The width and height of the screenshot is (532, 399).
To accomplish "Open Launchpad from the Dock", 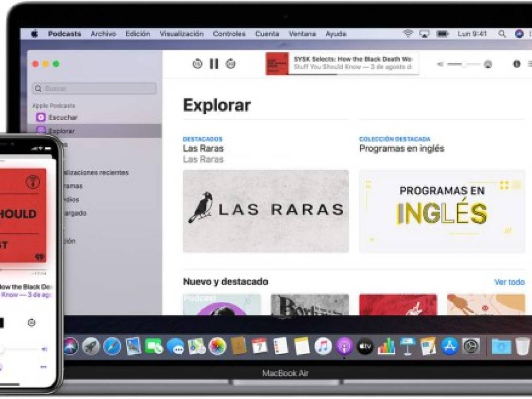I will tap(91, 346).
